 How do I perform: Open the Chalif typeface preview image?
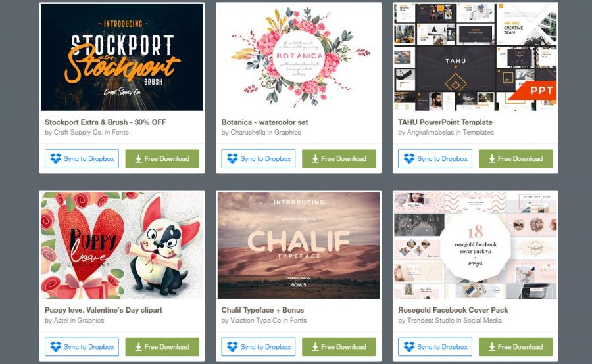point(299,245)
